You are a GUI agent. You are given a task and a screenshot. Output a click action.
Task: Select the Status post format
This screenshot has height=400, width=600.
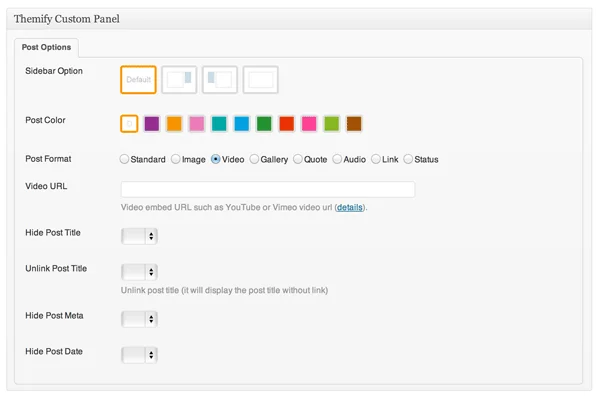tap(408, 159)
